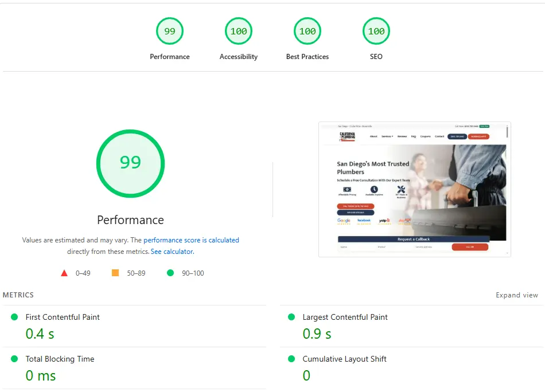Toggle Expand view for metrics
The width and height of the screenshot is (545, 392).
(517, 295)
